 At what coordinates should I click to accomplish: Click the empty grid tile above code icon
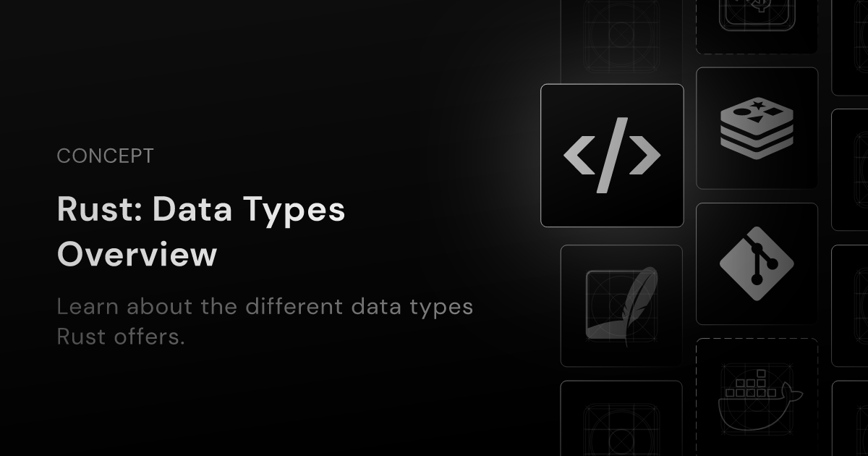coord(621,36)
